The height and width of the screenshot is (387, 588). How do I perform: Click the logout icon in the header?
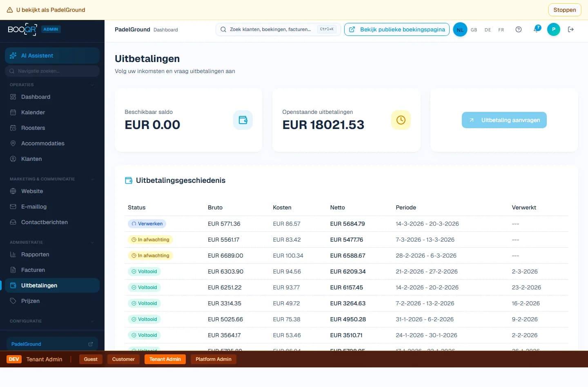click(571, 29)
